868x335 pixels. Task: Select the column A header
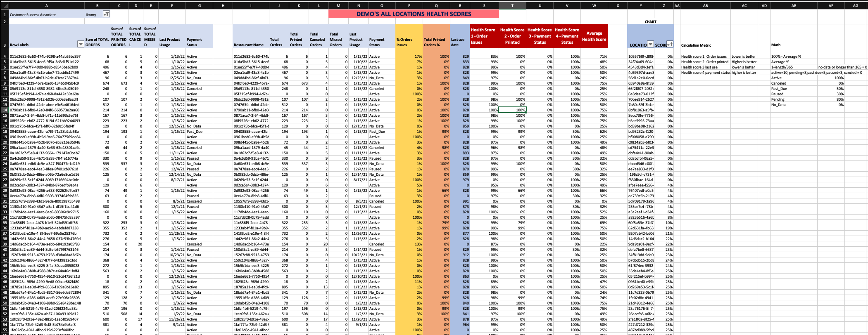point(46,6)
